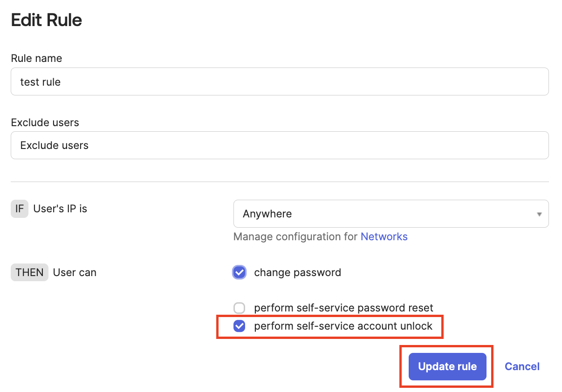This screenshot has width=562, height=392.
Task: Uncheck the change password checkbox
Action: (x=240, y=272)
